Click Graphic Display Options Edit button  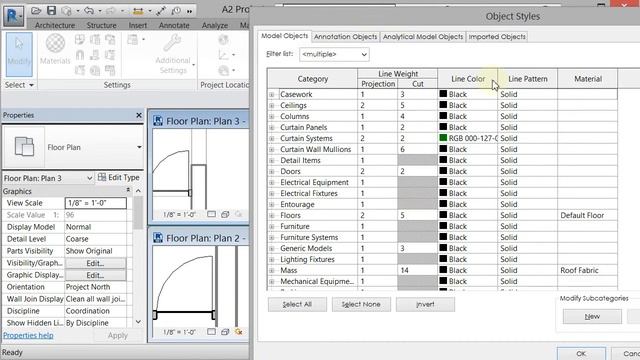(95, 276)
